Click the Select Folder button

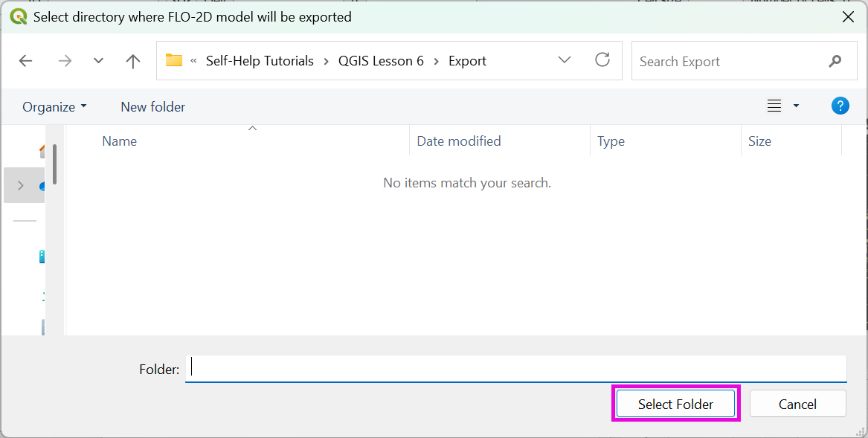(x=675, y=404)
